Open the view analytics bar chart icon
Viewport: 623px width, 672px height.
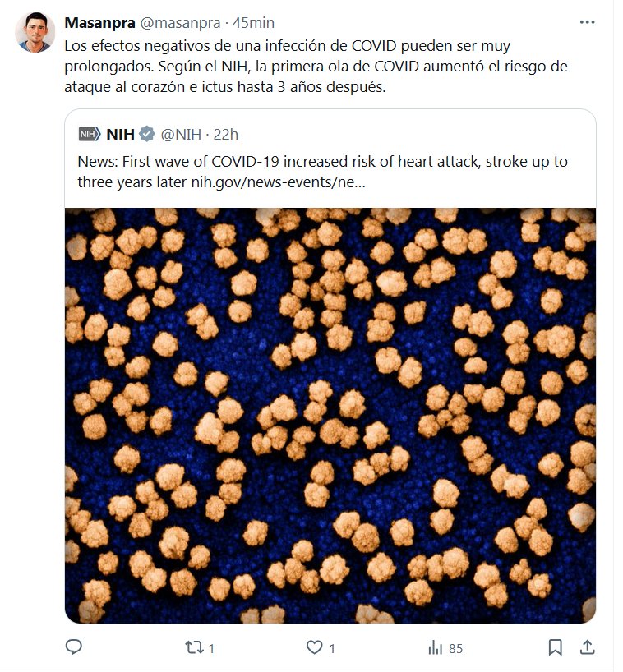coord(436,647)
